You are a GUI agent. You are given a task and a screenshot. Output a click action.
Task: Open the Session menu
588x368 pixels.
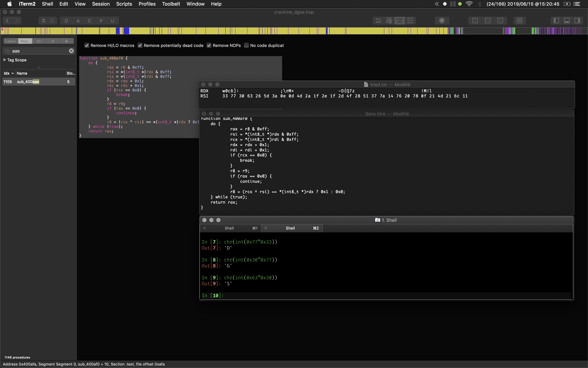click(101, 4)
